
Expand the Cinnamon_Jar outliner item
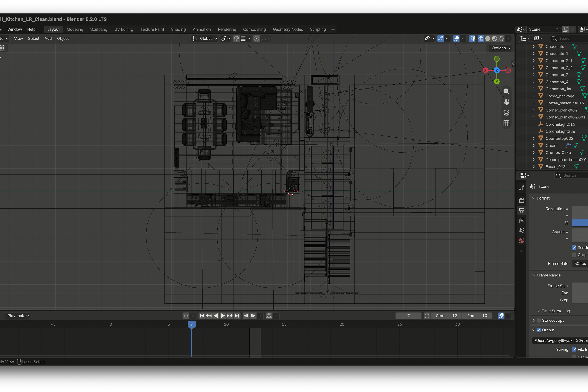(x=534, y=89)
